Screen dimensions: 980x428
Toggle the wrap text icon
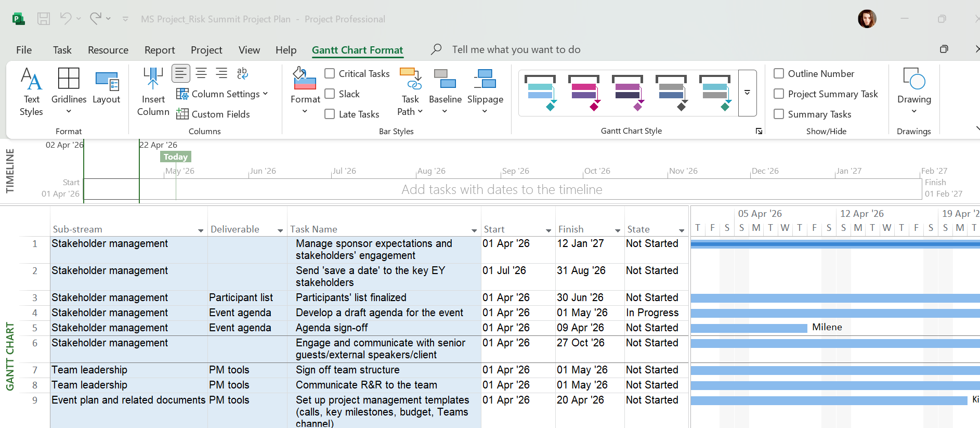coord(242,73)
